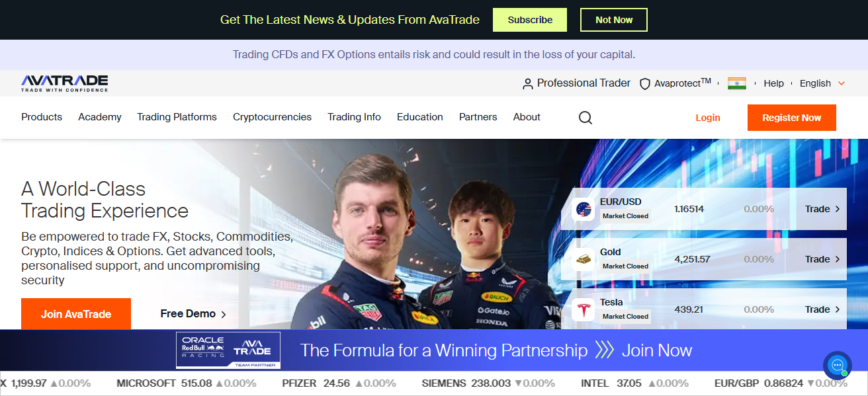Click the Register Now button
The width and height of the screenshot is (868, 396).
(792, 118)
